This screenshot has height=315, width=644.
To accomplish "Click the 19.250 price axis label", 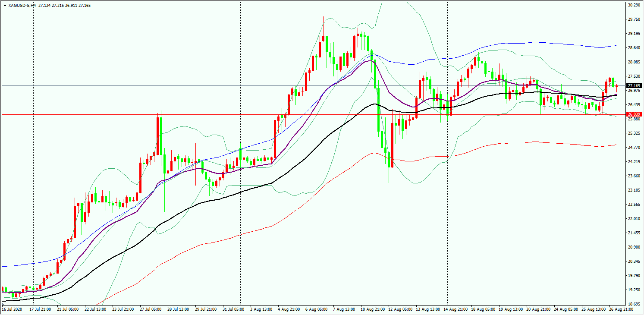I will click(634, 290).
